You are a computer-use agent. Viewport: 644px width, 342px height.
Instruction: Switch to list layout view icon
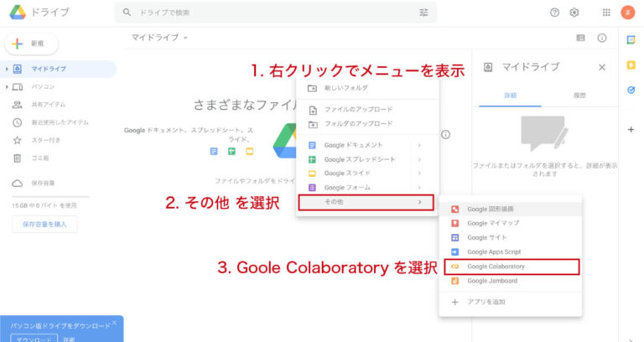click(580, 38)
